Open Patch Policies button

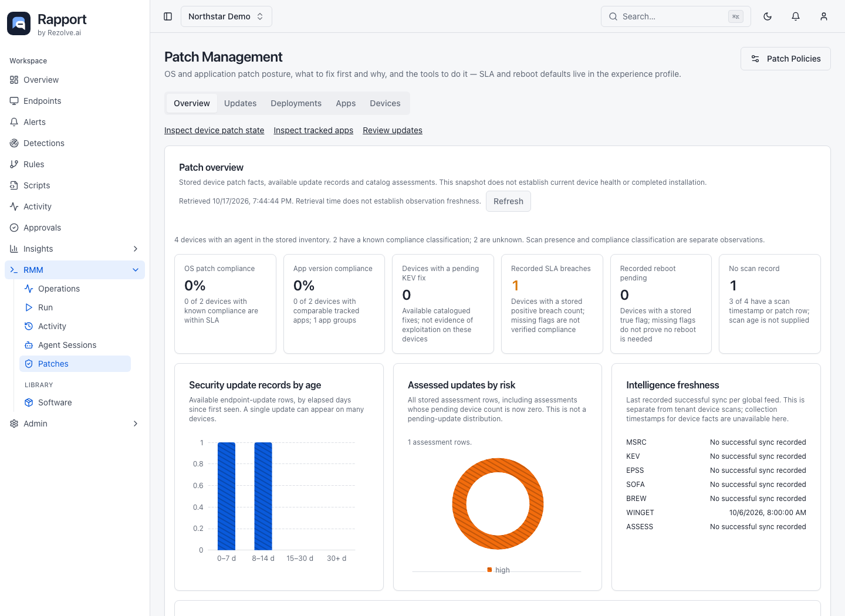point(785,59)
